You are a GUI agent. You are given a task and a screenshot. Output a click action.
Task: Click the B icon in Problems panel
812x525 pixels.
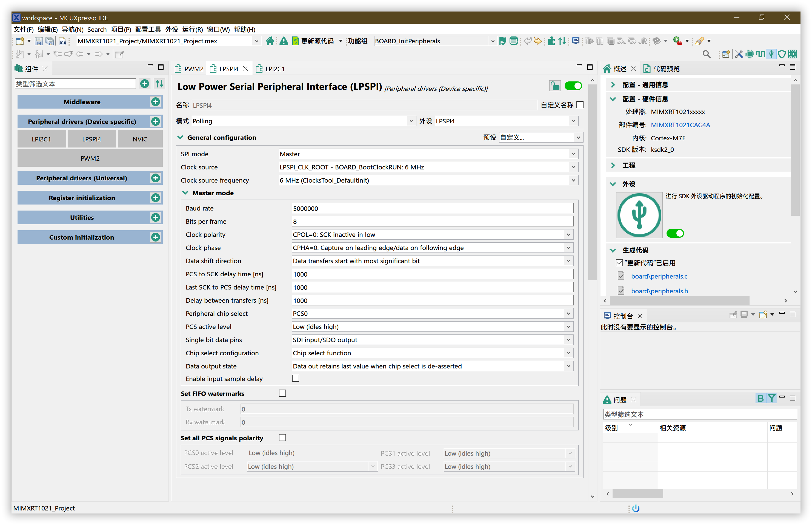coord(760,398)
